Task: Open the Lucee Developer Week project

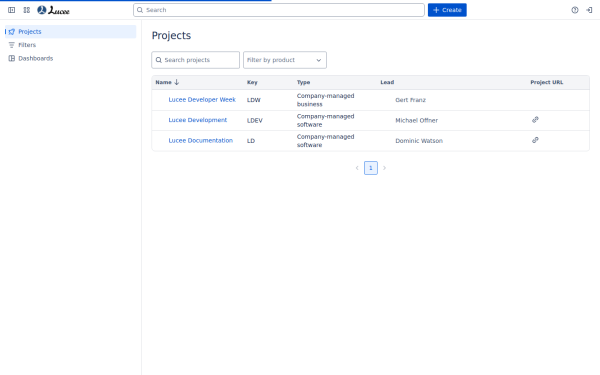Action: (202, 99)
